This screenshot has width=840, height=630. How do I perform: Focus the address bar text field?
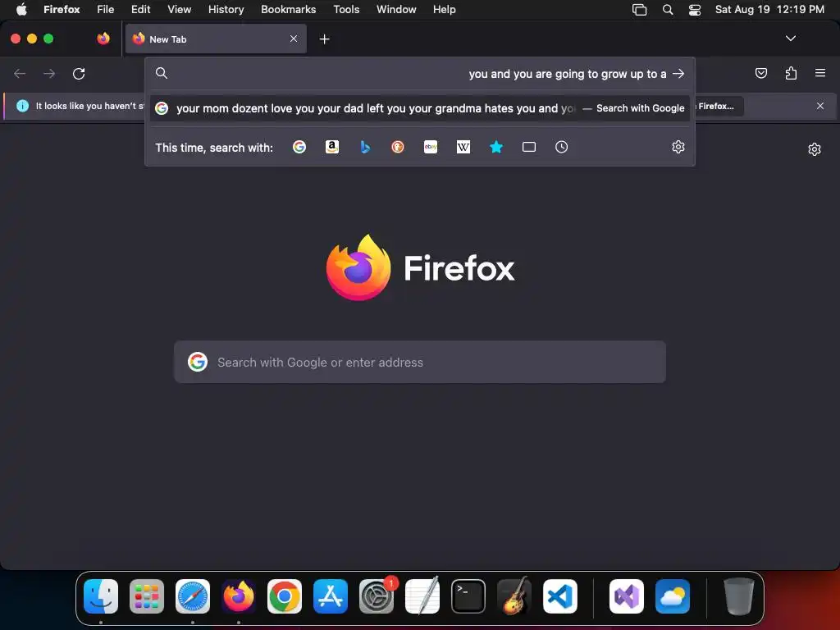click(x=420, y=73)
